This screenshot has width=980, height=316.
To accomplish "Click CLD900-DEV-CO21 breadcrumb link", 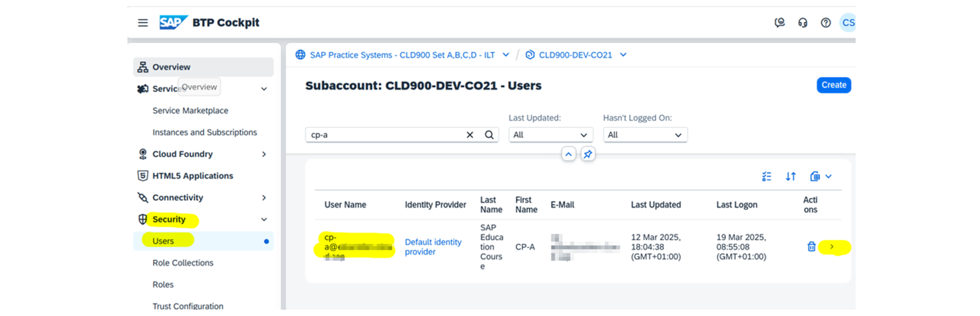I will [x=575, y=55].
